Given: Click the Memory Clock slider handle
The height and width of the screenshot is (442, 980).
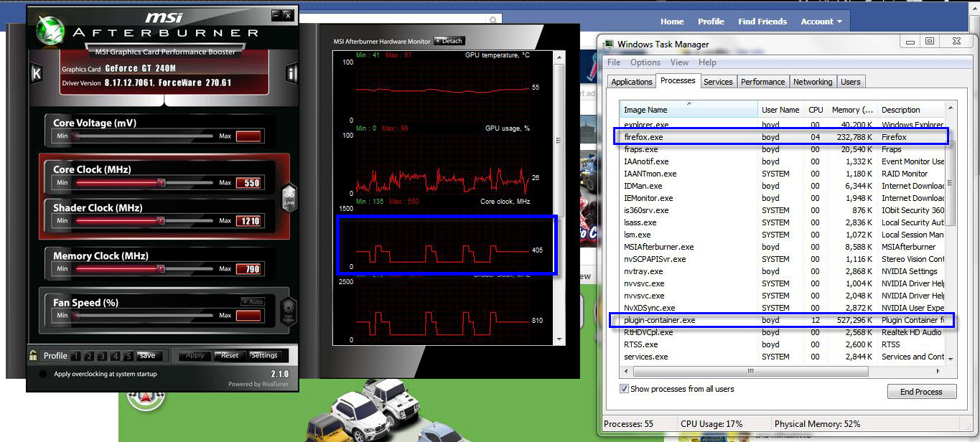Looking at the screenshot, I should click(x=161, y=269).
